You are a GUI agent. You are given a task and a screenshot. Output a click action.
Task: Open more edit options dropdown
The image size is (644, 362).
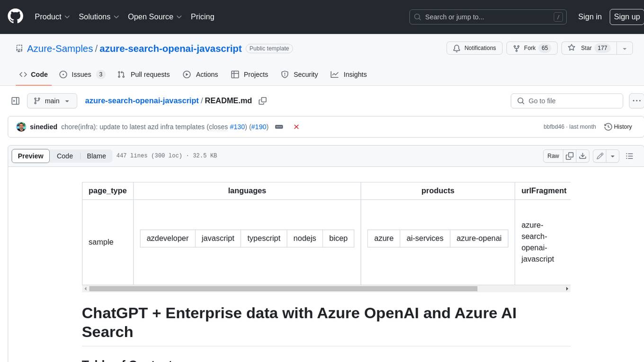(613, 156)
